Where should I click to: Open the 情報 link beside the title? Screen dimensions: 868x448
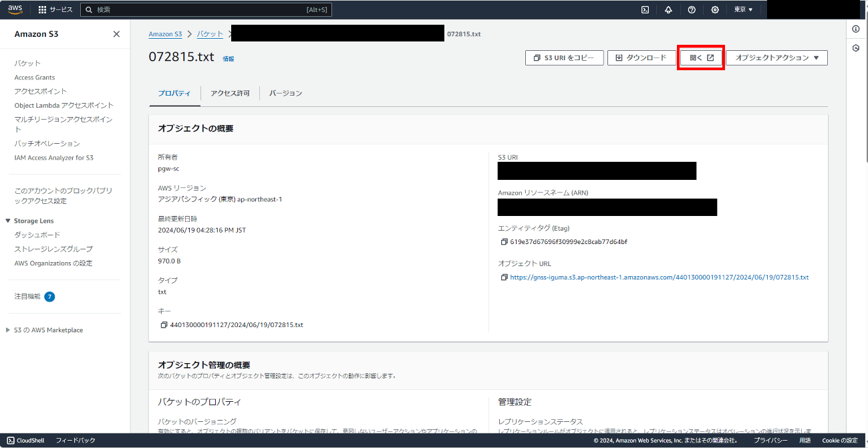(229, 59)
